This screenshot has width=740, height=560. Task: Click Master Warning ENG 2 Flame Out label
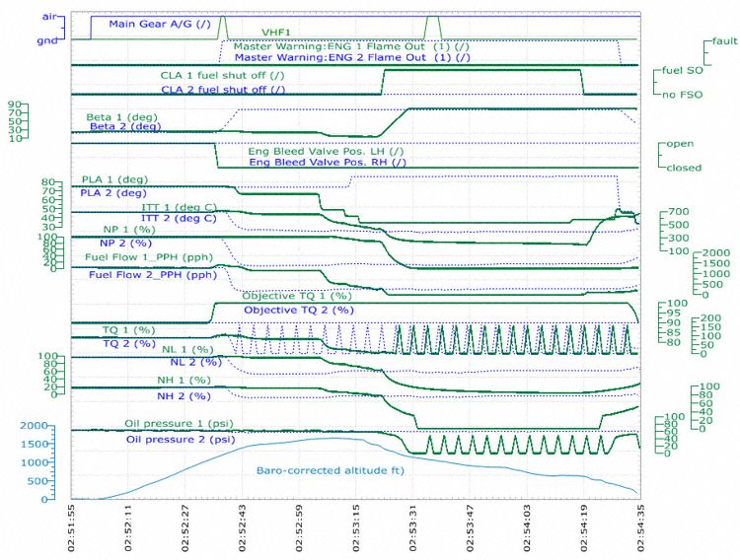point(352,57)
